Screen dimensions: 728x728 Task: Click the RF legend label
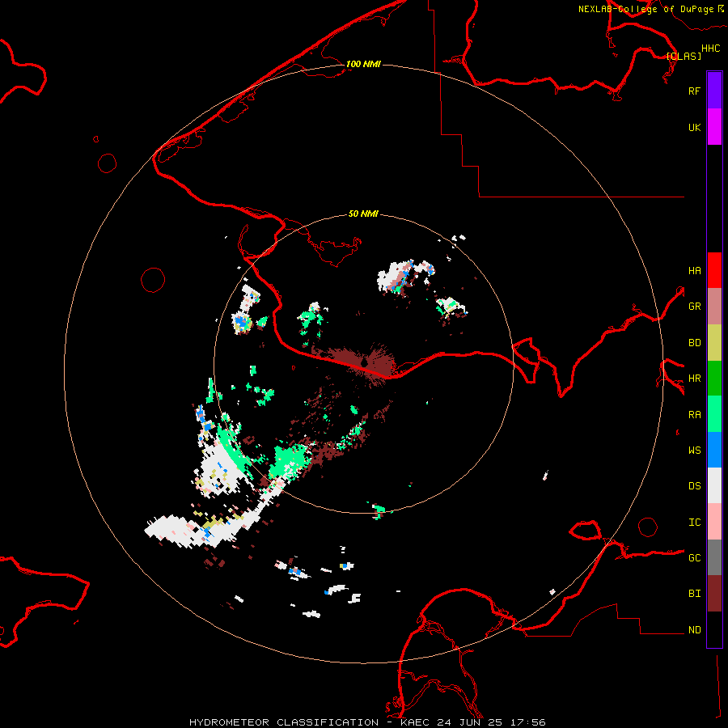pyautogui.click(x=694, y=91)
